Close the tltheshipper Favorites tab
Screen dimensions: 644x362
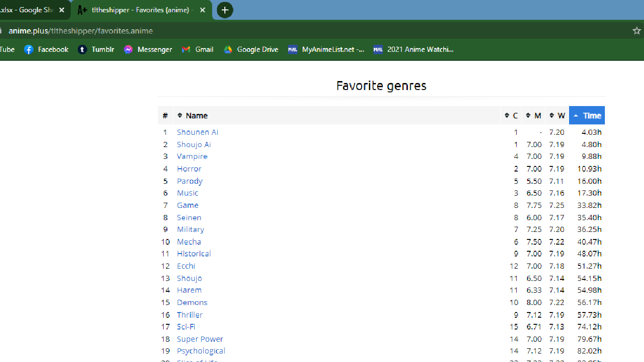click(203, 10)
